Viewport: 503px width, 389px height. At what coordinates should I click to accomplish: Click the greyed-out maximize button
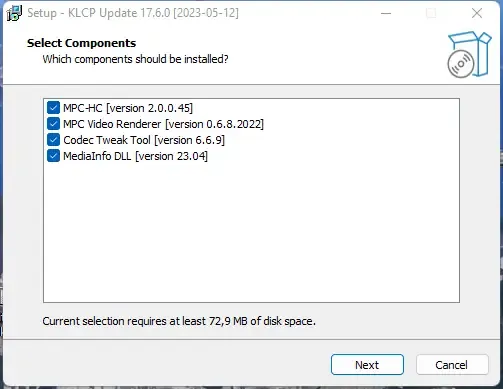tap(431, 13)
